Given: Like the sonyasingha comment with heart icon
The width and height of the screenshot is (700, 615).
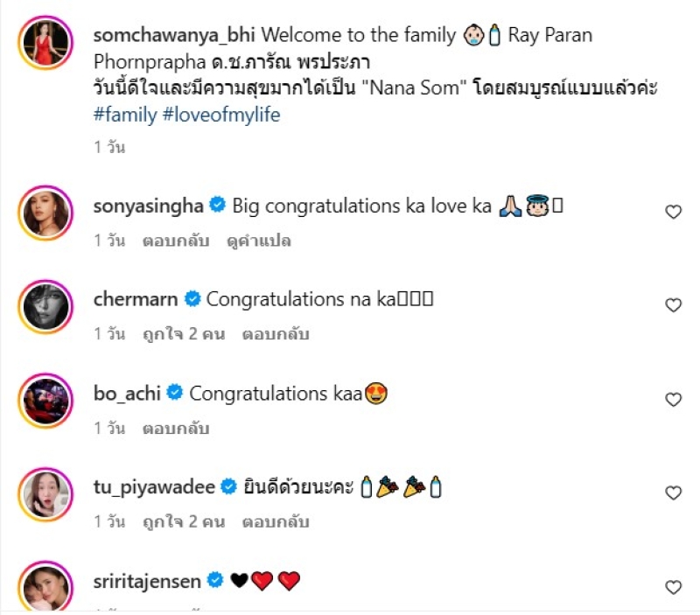Looking at the screenshot, I should tap(673, 212).
